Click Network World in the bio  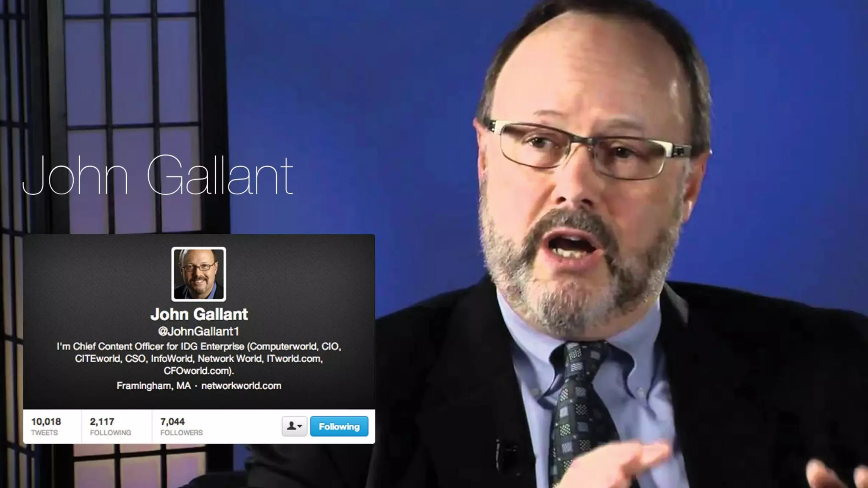tap(230, 359)
